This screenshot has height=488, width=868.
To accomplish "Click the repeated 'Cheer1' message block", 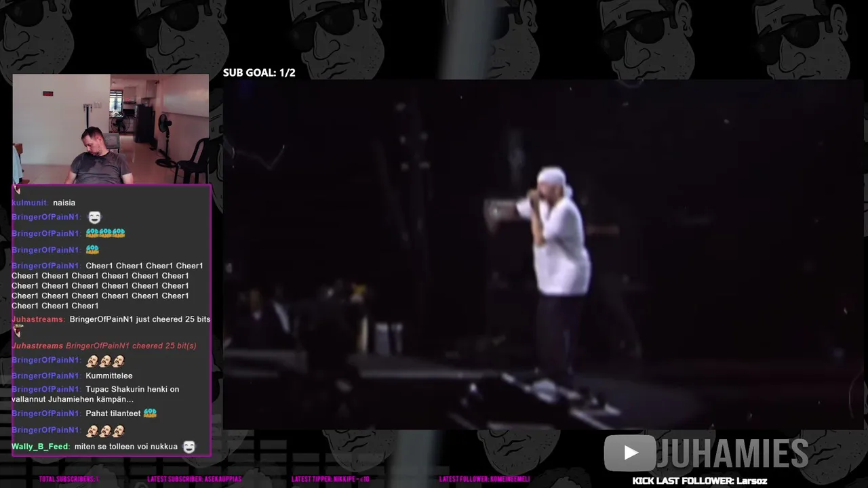I will coord(107,285).
